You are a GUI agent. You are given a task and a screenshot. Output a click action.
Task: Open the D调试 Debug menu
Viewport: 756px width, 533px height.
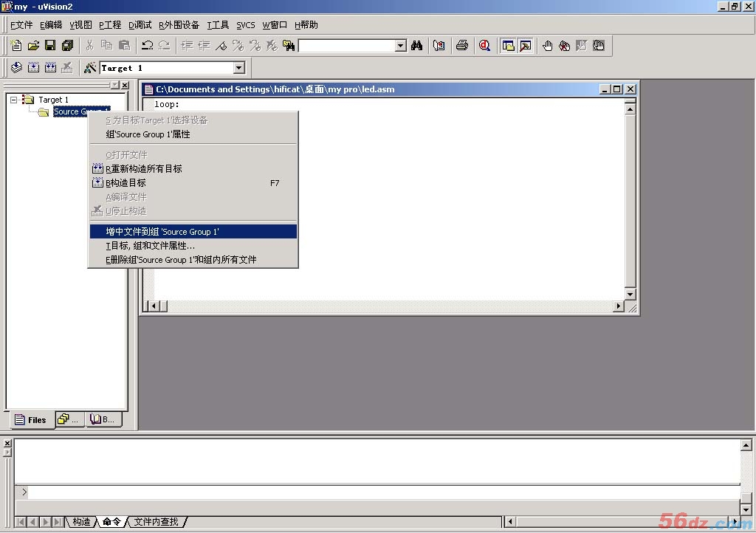click(x=140, y=25)
